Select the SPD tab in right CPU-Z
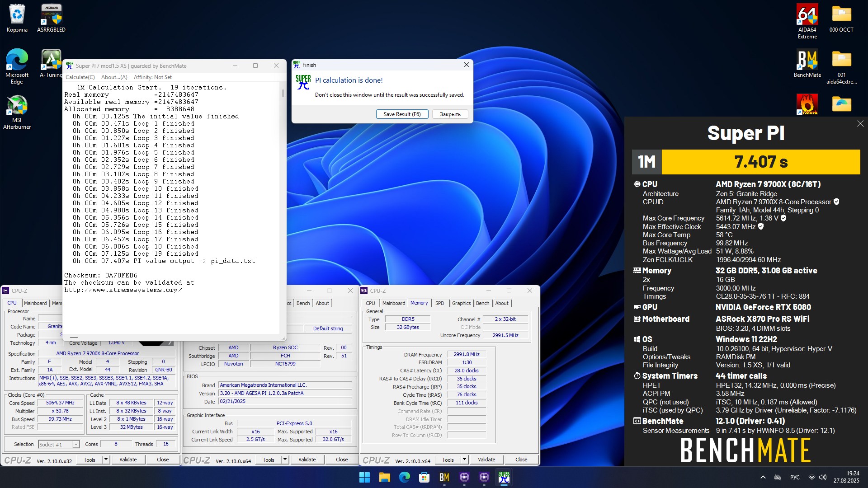The height and width of the screenshot is (488, 868). pos(439,303)
